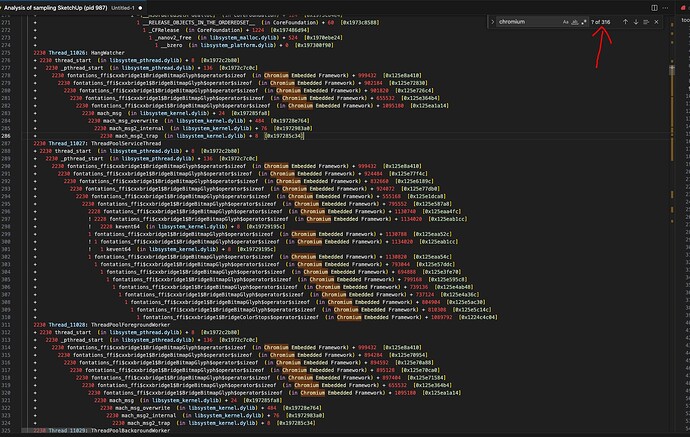Image resolution: width=690 pixels, height=437 pixels.
Task: Close the find widget
Action: click(657, 22)
